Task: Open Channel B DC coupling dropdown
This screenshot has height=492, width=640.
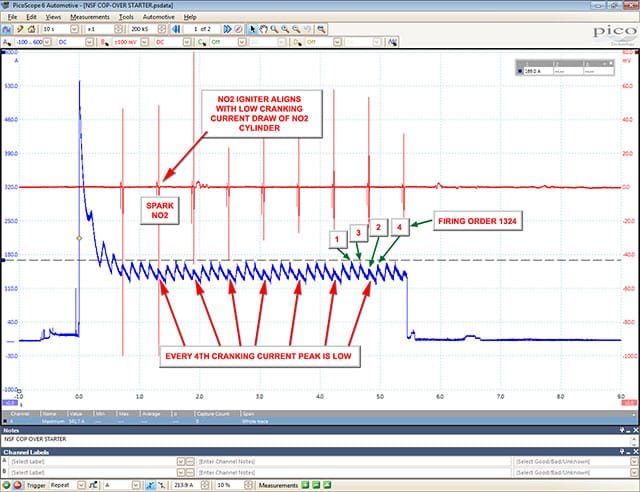Action: 187,42
